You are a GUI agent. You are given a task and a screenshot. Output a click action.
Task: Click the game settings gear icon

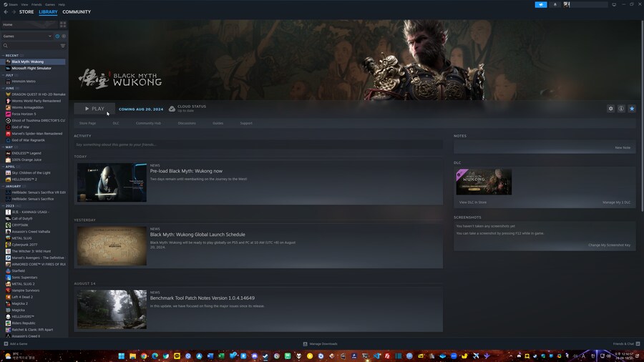click(x=610, y=109)
